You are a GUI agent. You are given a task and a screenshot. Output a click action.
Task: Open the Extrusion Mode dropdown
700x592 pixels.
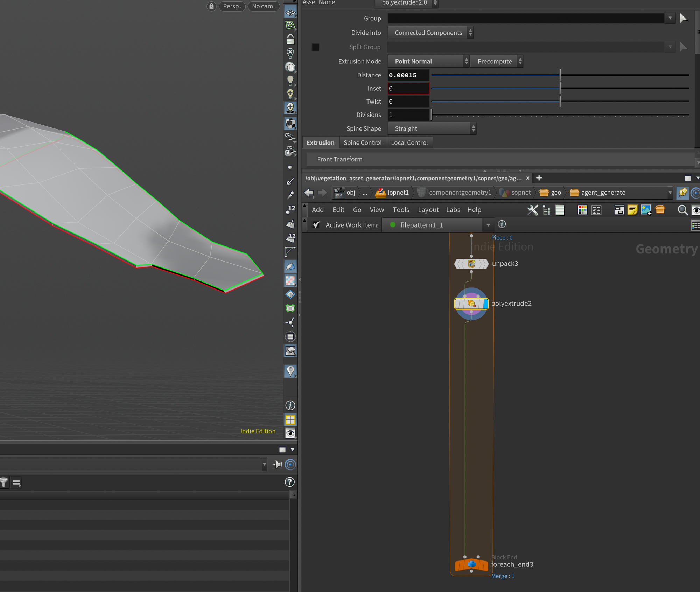click(428, 61)
